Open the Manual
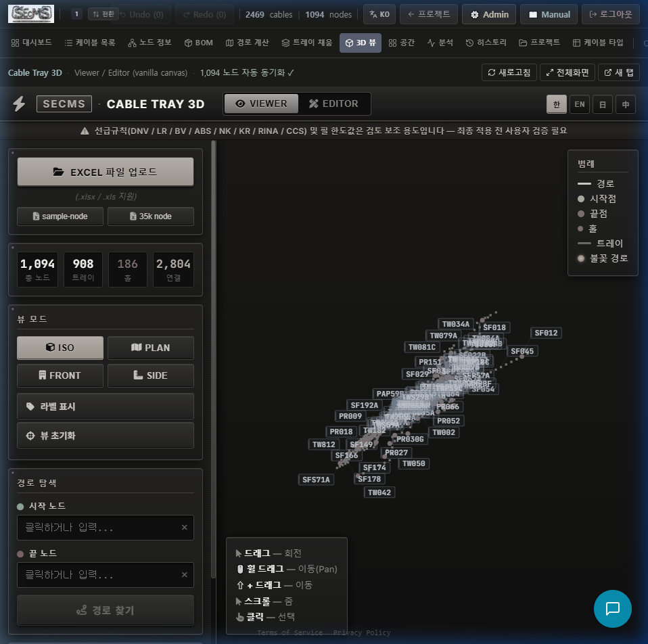 (x=549, y=14)
